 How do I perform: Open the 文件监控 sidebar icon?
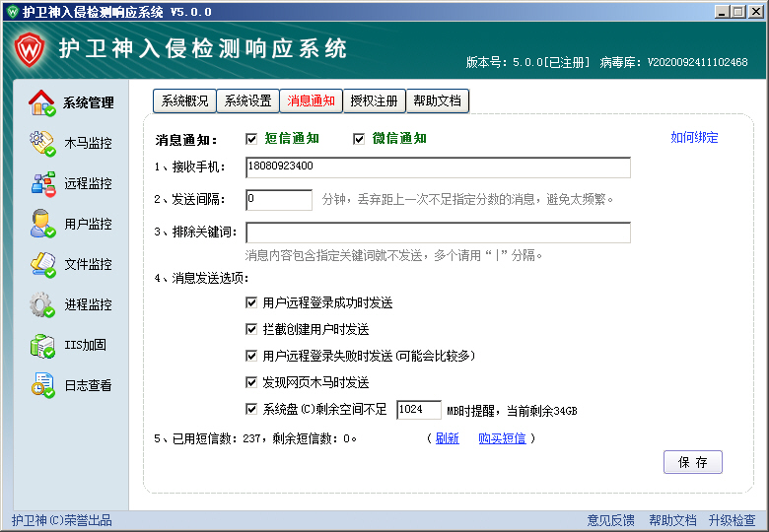click(42, 264)
